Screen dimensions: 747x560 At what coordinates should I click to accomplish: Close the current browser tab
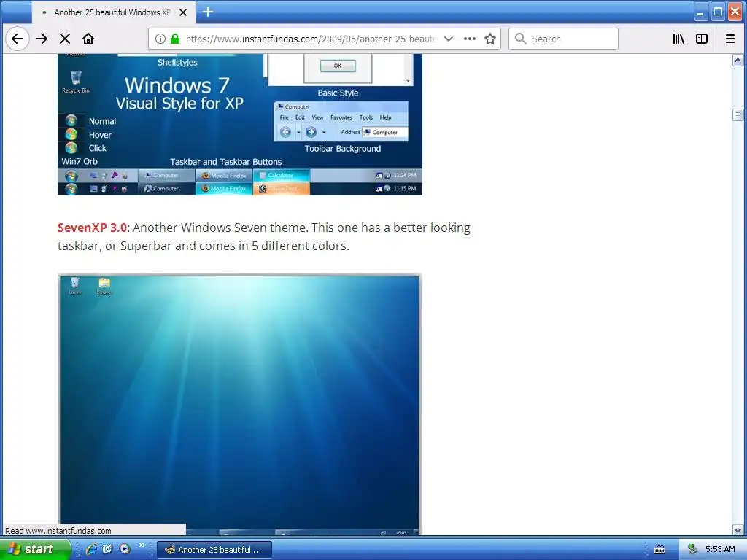(183, 12)
